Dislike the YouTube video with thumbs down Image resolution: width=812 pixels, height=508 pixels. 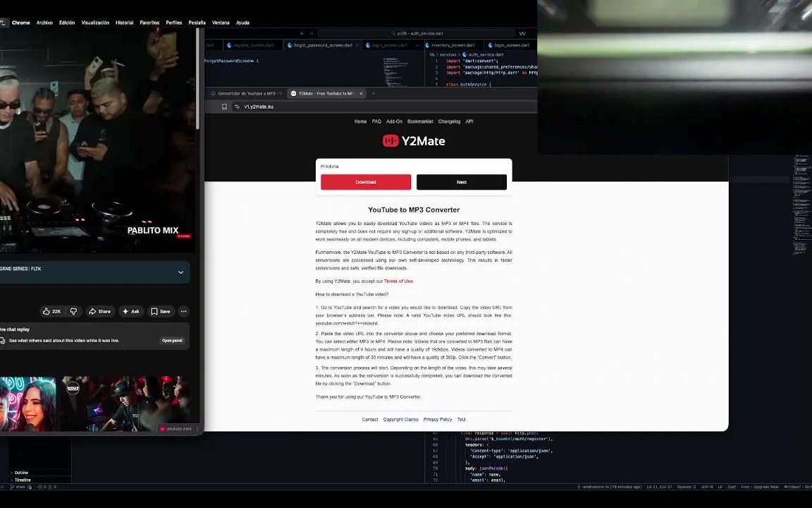(x=73, y=312)
